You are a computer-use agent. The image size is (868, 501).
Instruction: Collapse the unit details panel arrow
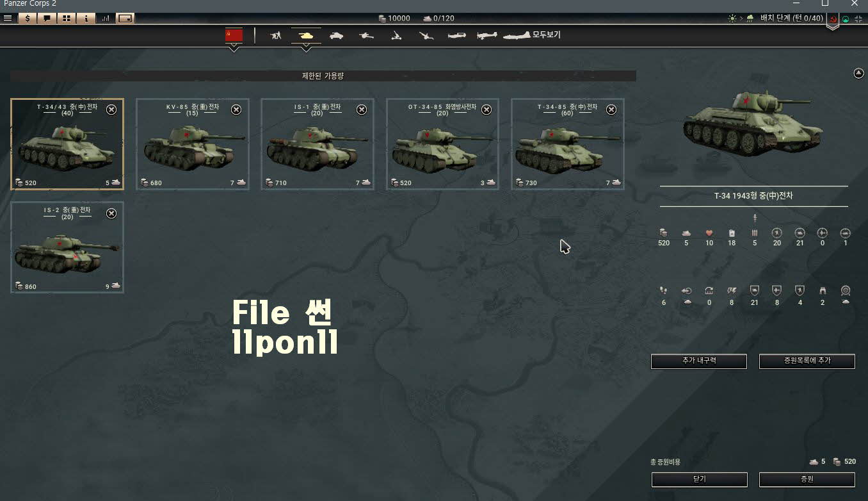pos(859,74)
